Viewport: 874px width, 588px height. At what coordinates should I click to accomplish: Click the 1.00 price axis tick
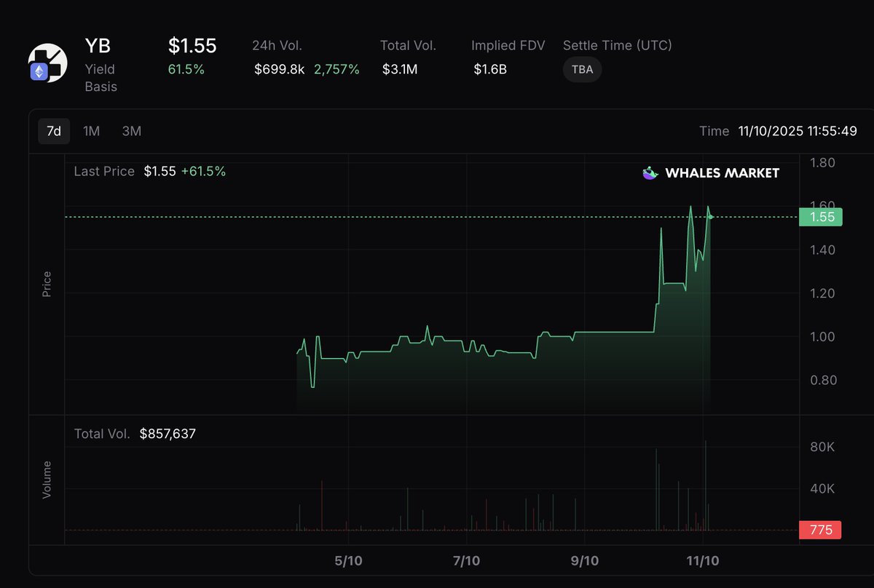pyautogui.click(x=822, y=337)
